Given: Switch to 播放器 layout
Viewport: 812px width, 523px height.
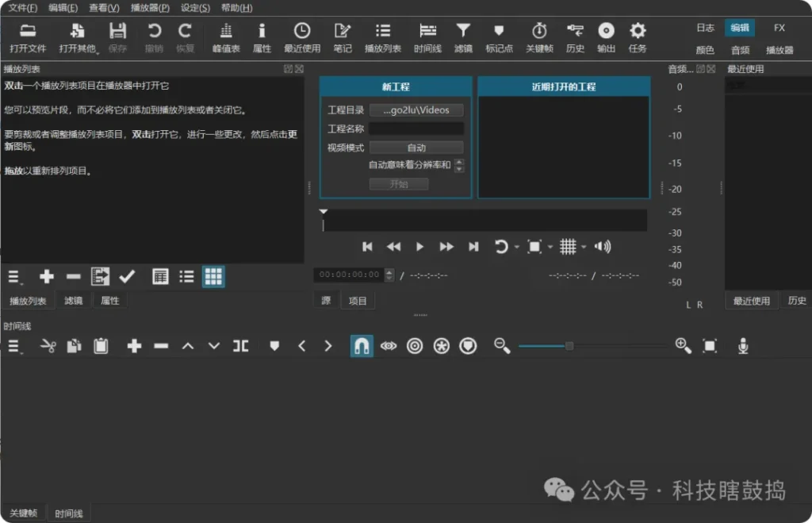Looking at the screenshot, I should click(x=779, y=50).
